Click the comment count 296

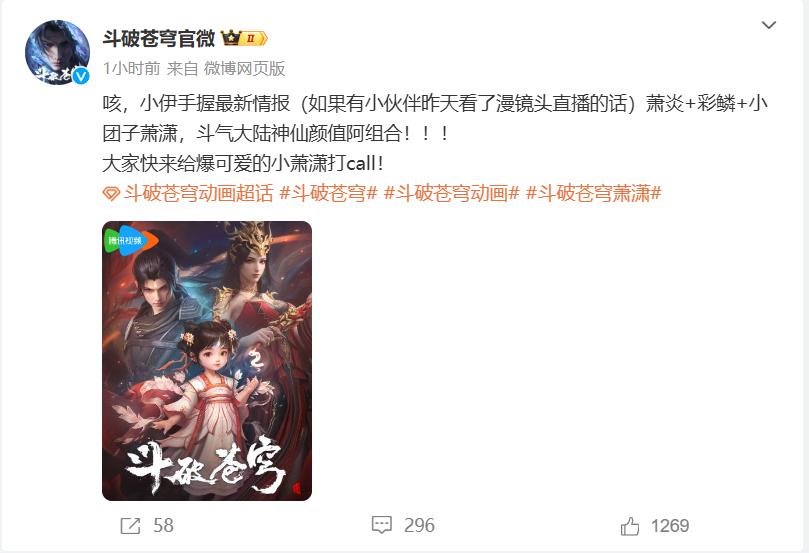pyautogui.click(x=419, y=526)
